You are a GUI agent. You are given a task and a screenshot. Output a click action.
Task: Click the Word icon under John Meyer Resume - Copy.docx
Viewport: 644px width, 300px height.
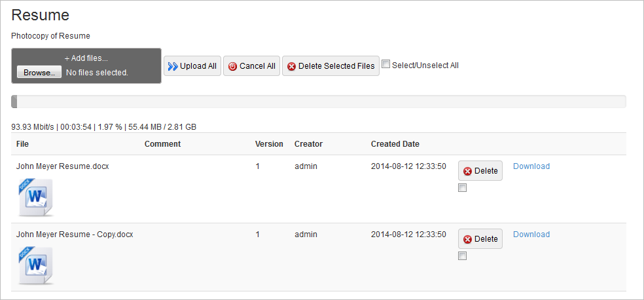point(35,265)
